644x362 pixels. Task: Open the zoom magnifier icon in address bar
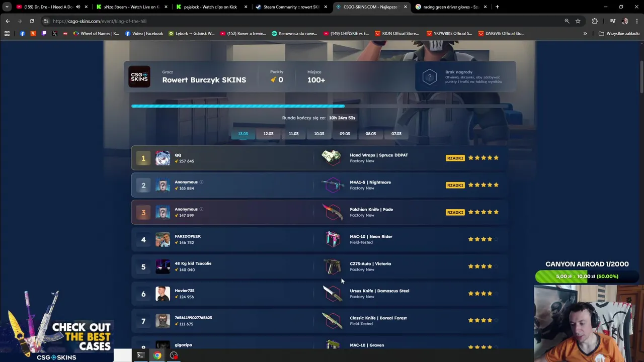click(567, 21)
